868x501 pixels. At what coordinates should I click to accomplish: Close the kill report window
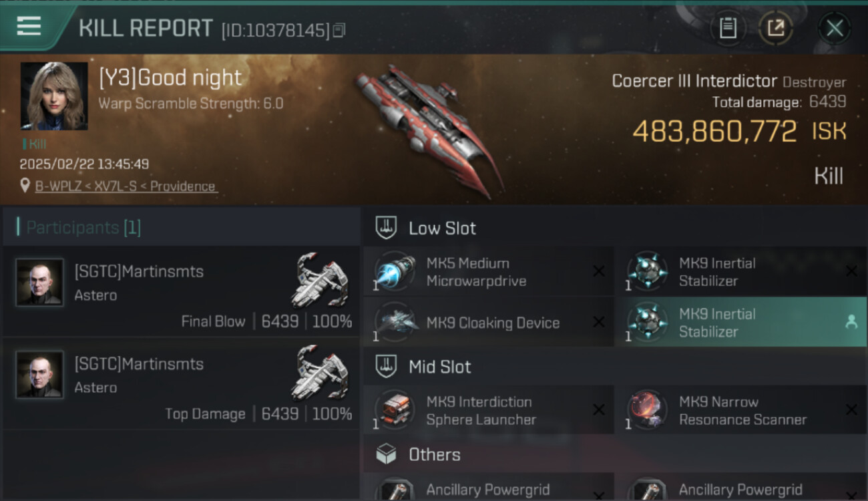(835, 28)
